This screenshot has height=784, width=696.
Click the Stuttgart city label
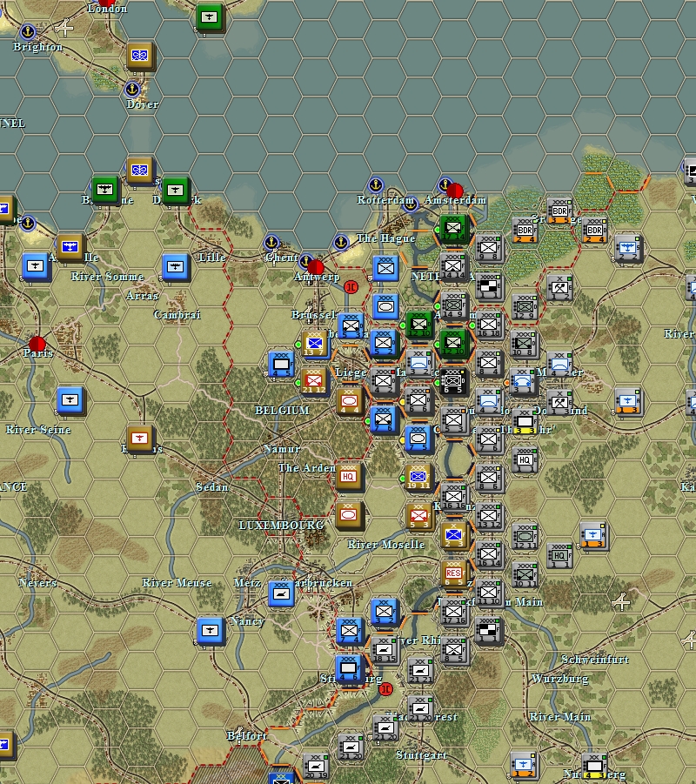click(x=421, y=755)
